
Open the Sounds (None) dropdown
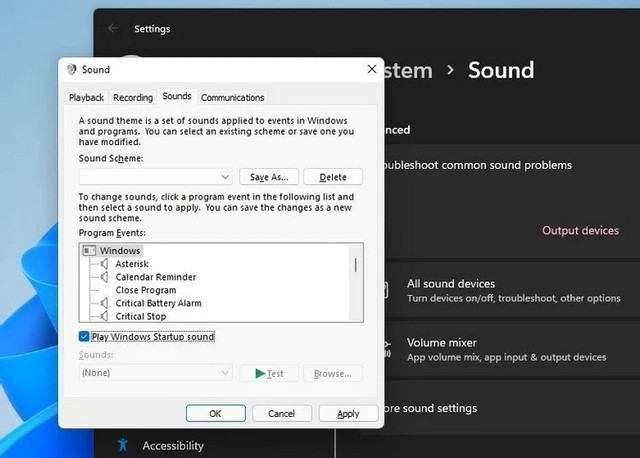tap(156, 373)
